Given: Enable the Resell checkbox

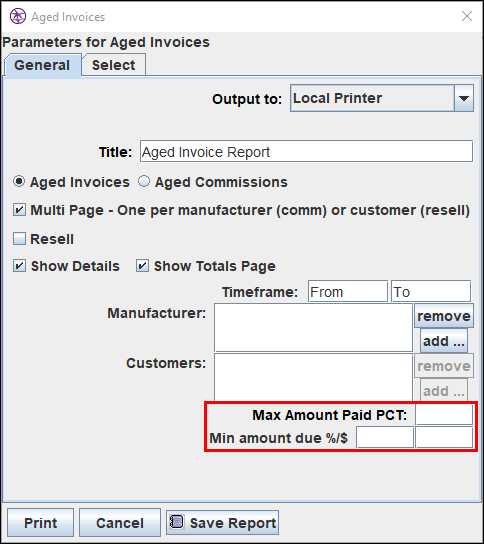Looking at the screenshot, I should click(x=19, y=239).
